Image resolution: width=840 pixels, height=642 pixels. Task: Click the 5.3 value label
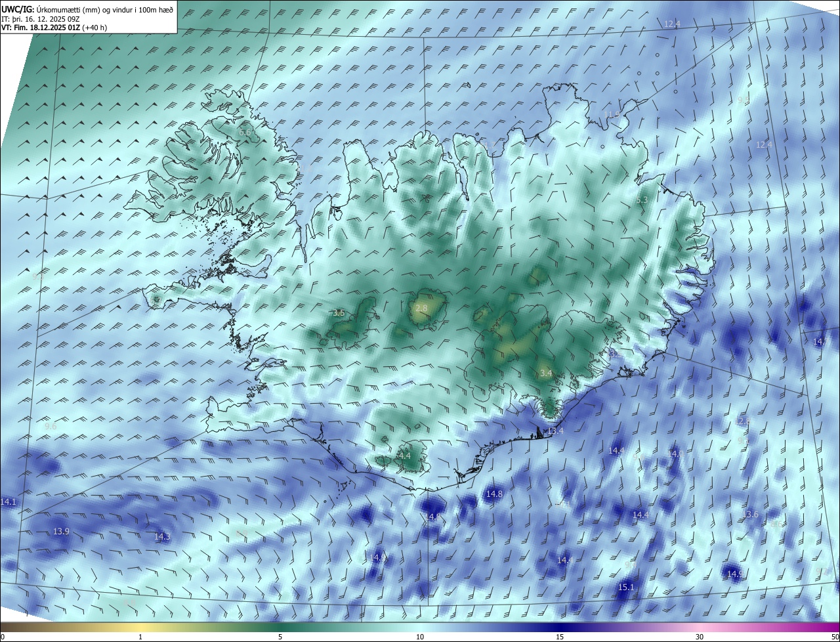click(642, 200)
